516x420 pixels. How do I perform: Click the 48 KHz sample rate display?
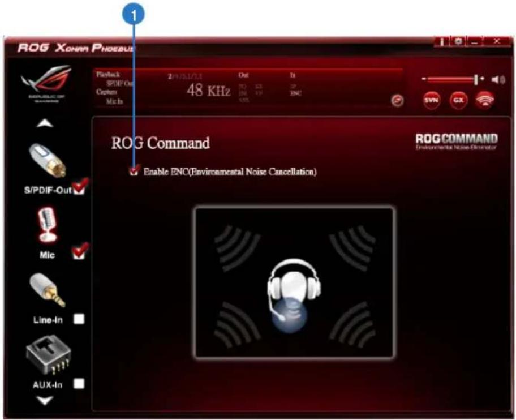[x=209, y=90]
